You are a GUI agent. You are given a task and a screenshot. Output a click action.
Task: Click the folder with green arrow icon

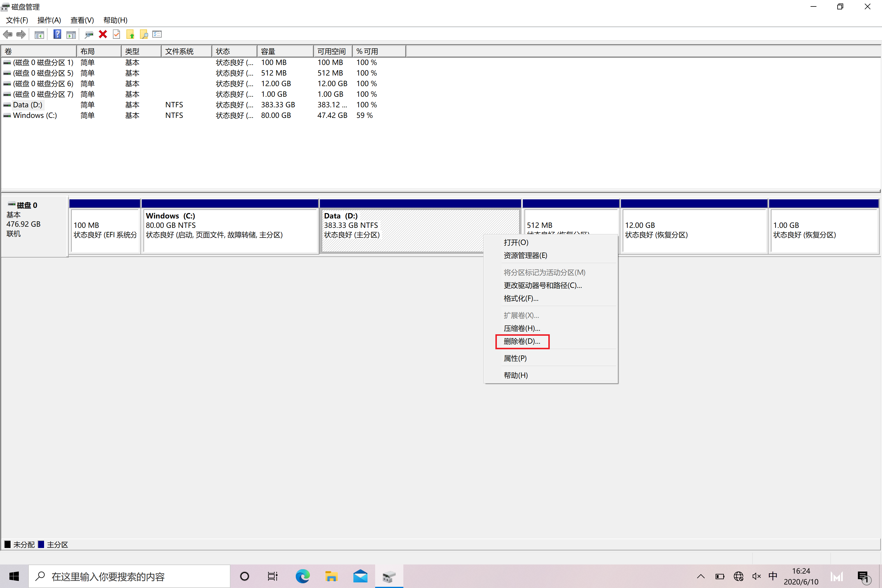click(130, 34)
